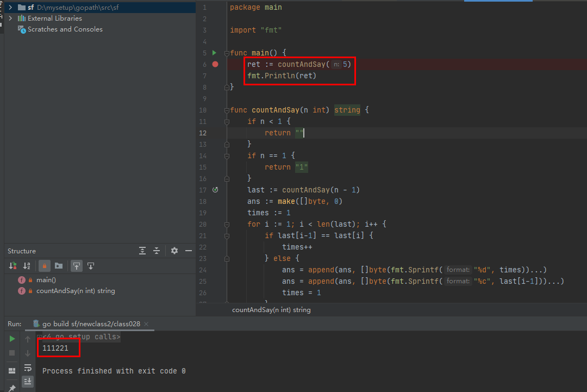This screenshot has height=392, width=587.
Task: Navigate down the stack trace in Run panel
Action: click(28, 353)
